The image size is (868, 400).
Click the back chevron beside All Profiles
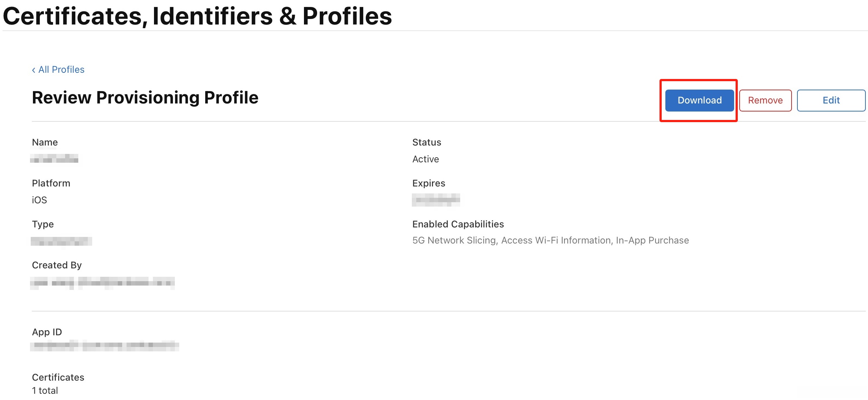(x=34, y=70)
